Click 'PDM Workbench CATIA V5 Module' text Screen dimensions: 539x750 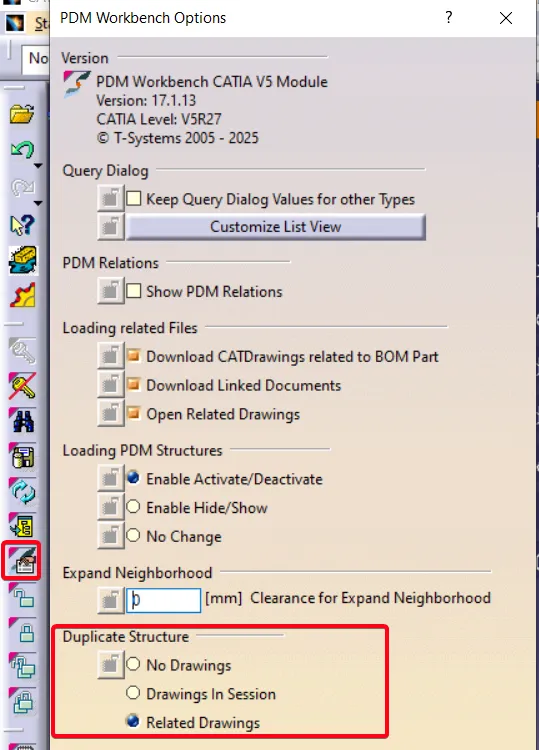(x=212, y=82)
